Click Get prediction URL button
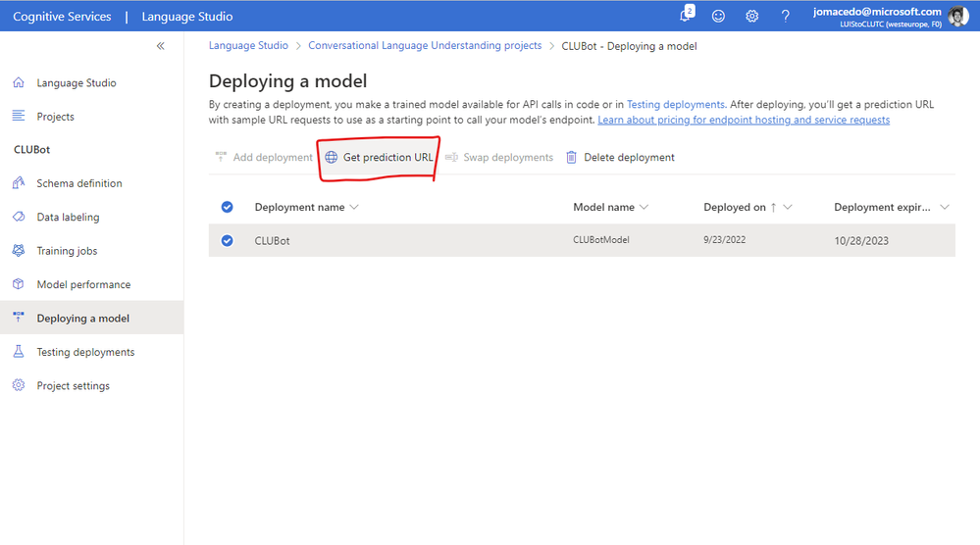Viewport: 980px width, 545px height. tap(379, 157)
